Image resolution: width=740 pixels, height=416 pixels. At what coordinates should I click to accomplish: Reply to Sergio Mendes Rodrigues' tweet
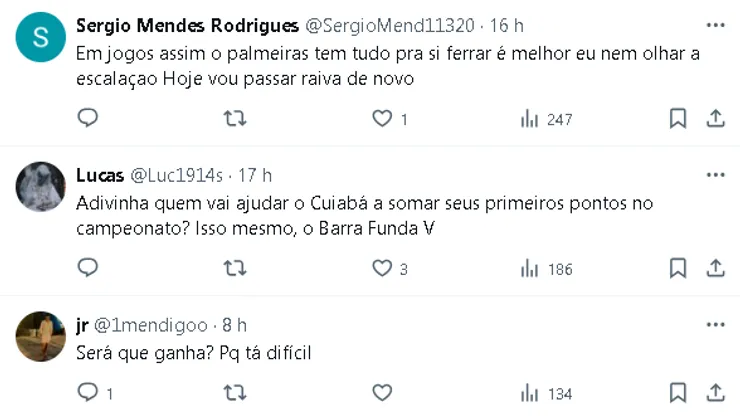pyautogui.click(x=88, y=119)
